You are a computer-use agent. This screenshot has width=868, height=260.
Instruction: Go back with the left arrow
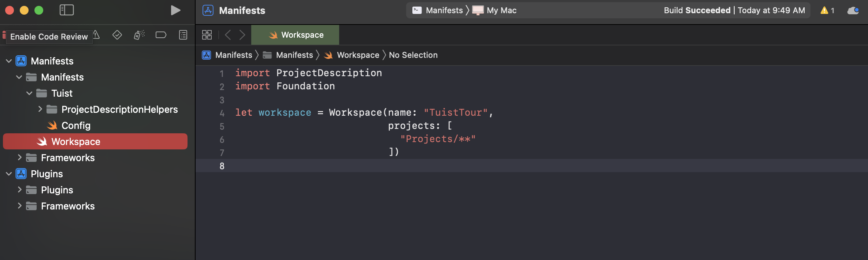tap(228, 35)
